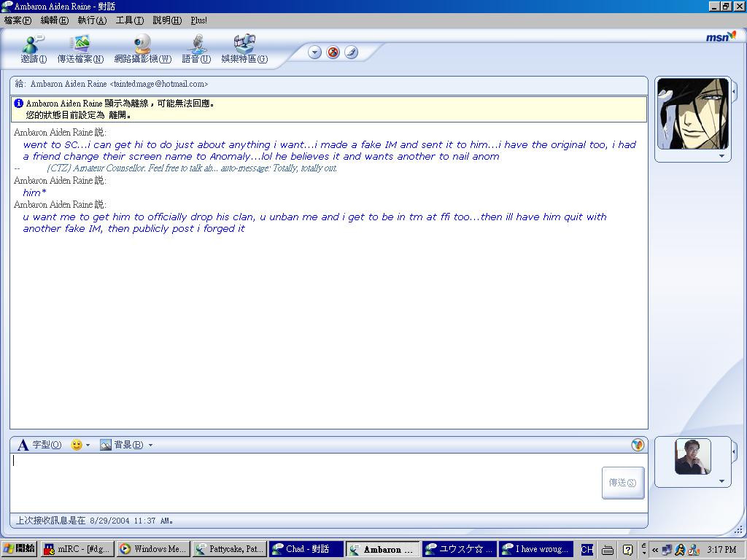
Task: Click the 3:17 PM taskbar clock
Action: (x=721, y=550)
